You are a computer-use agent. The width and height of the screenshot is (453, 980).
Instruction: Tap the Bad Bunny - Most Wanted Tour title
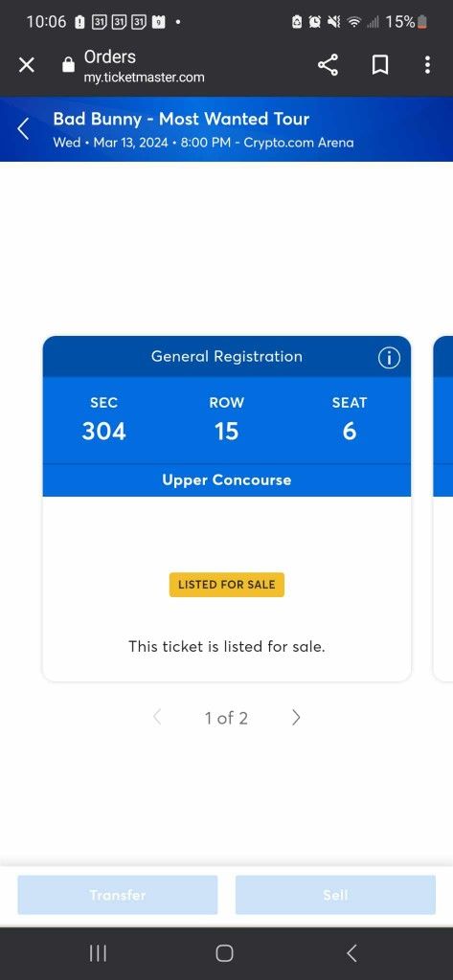click(x=181, y=119)
